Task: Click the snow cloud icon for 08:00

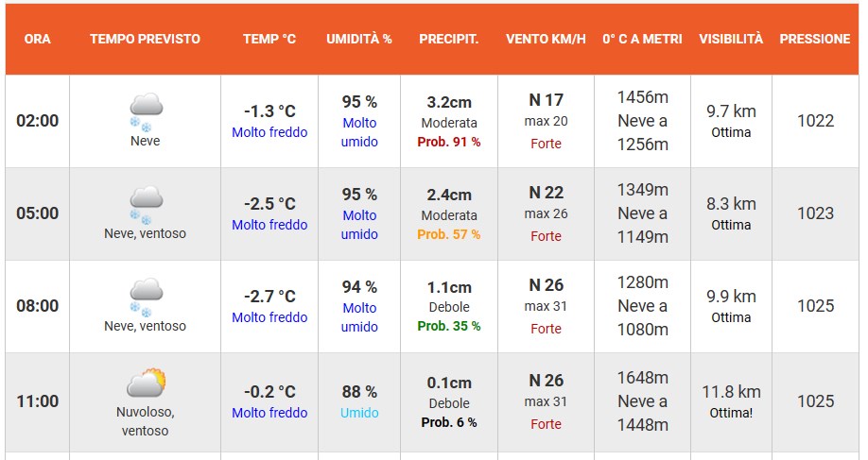Action: point(146,295)
